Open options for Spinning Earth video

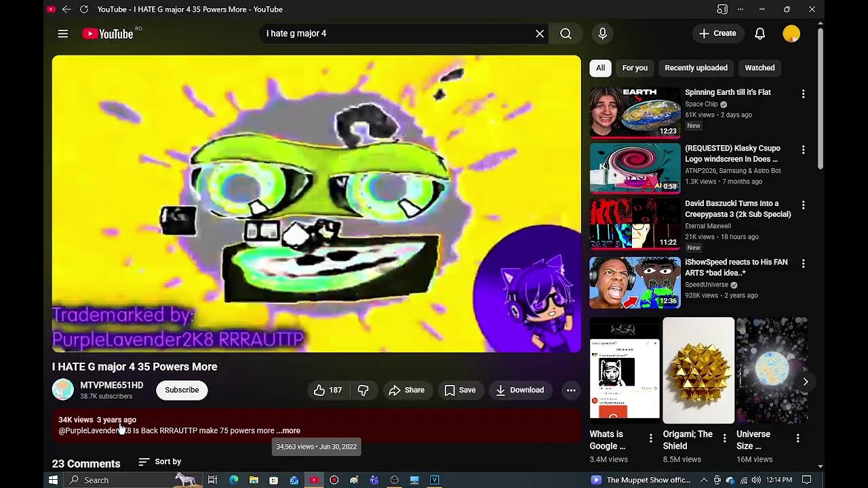pyautogui.click(x=803, y=94)
